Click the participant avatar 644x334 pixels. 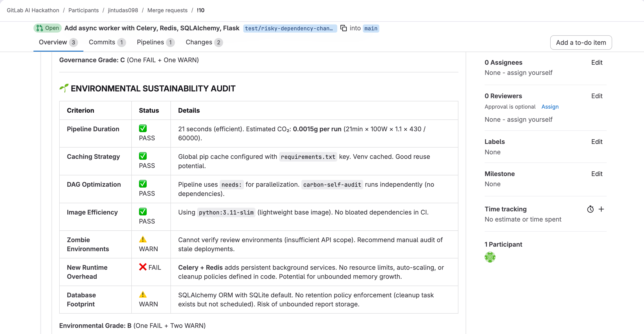490,257
